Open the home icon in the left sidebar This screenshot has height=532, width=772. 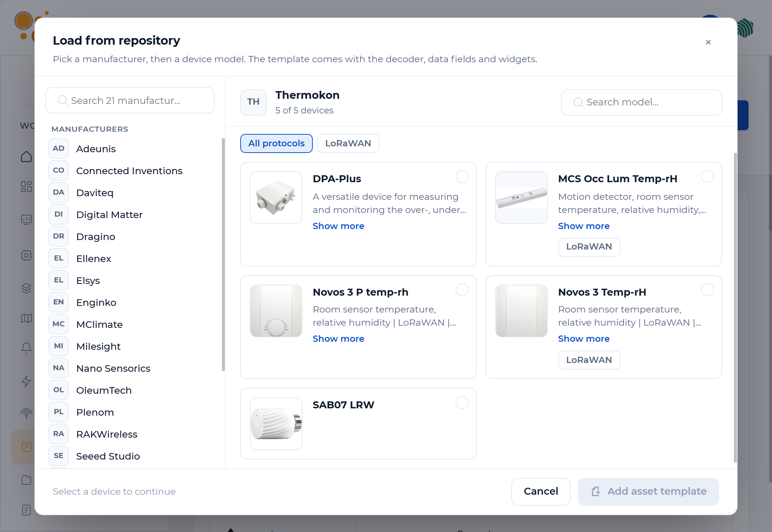(26, 157)
